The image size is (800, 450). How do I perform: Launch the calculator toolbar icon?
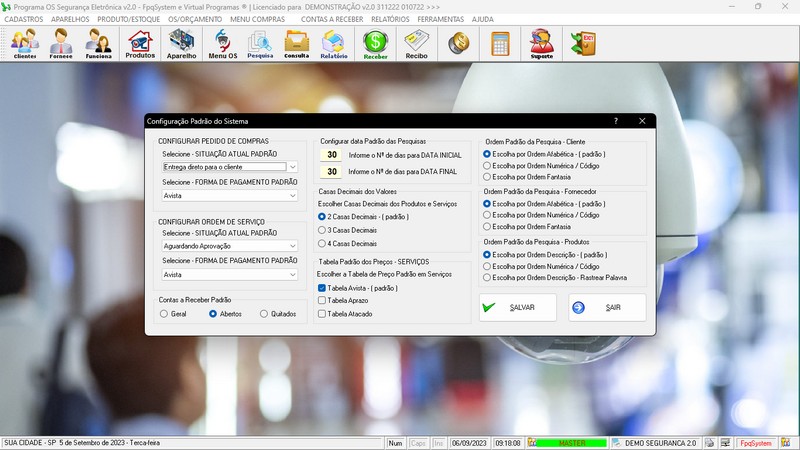coord(500,44)
